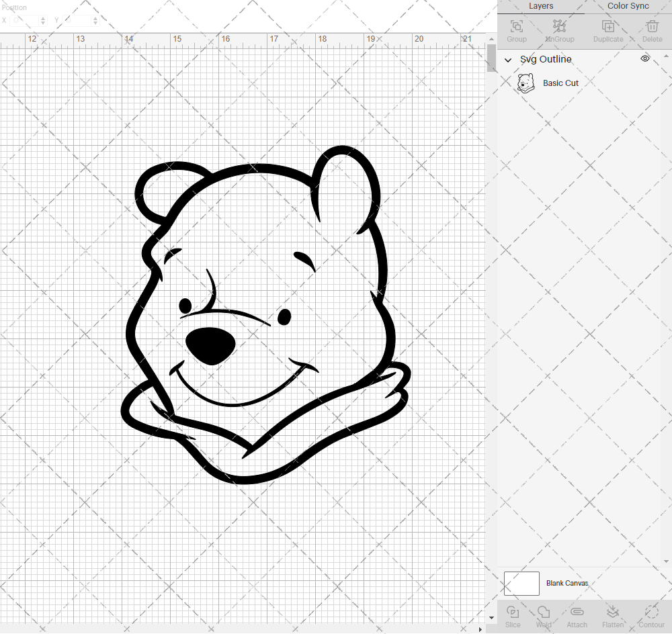
Task: Click the Pooh layer thumbnail
Action: coord(526,83)
